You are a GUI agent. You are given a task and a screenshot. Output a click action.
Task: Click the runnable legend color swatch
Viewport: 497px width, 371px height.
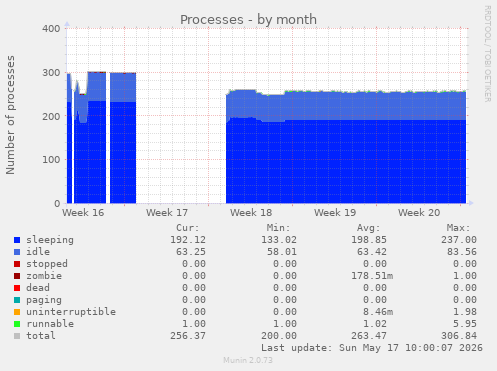pos(17,324)
